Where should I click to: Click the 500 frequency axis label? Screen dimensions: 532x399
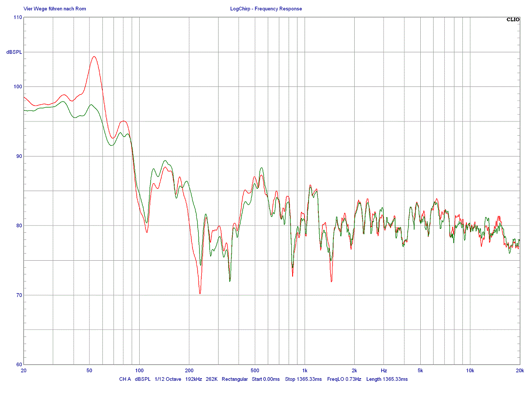pos(254,370)
